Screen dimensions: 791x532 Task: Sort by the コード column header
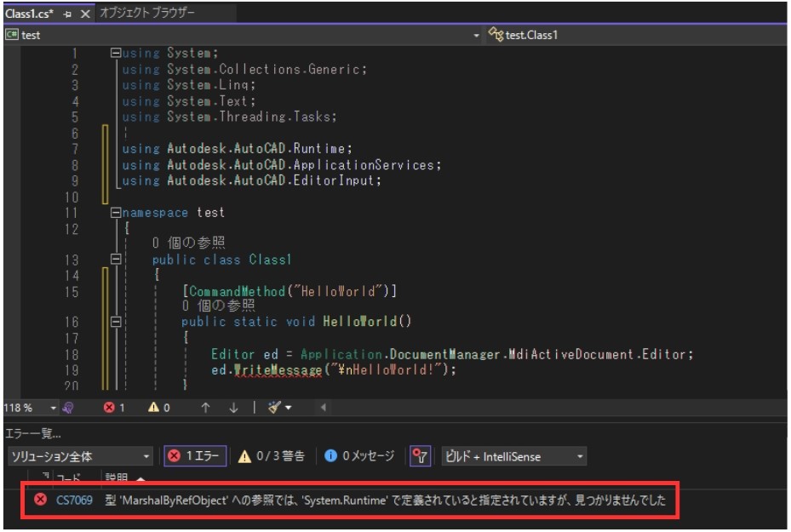(68, 477)
